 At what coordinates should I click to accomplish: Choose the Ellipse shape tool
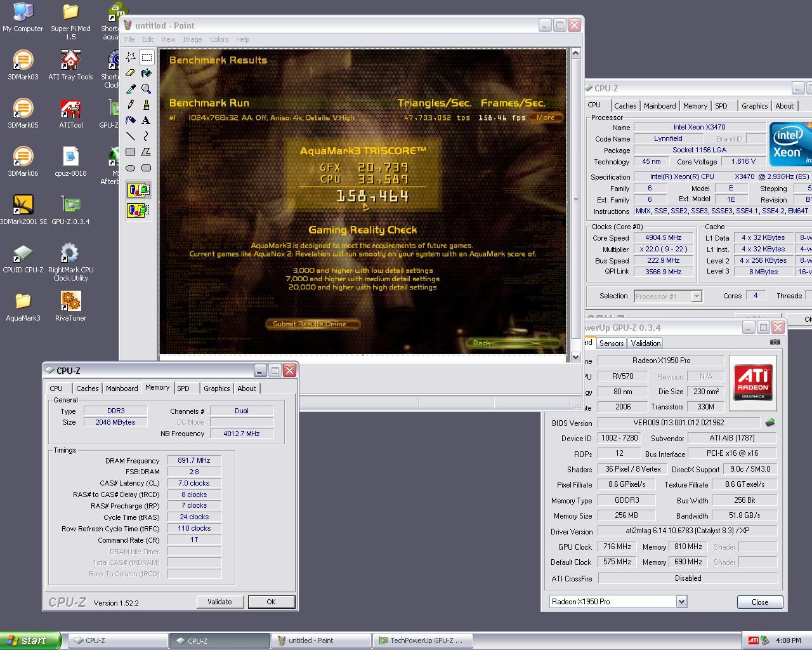[131, 168]
